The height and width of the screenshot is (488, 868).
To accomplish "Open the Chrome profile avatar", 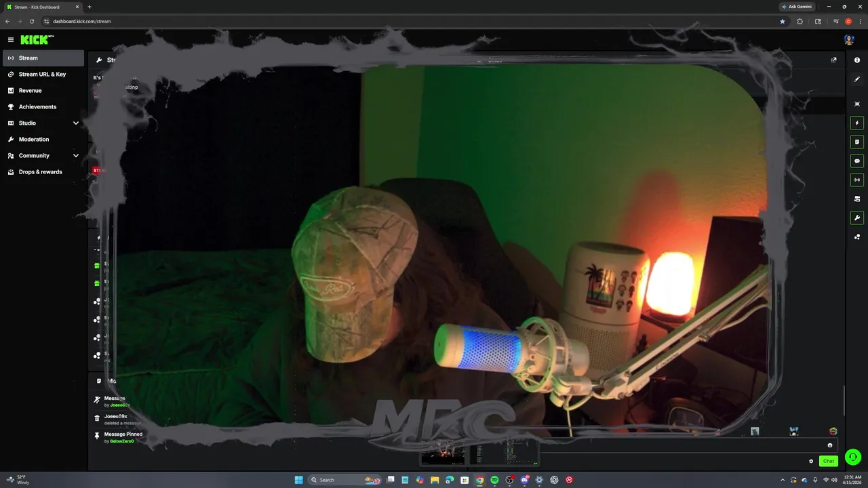I will [848, 21].
